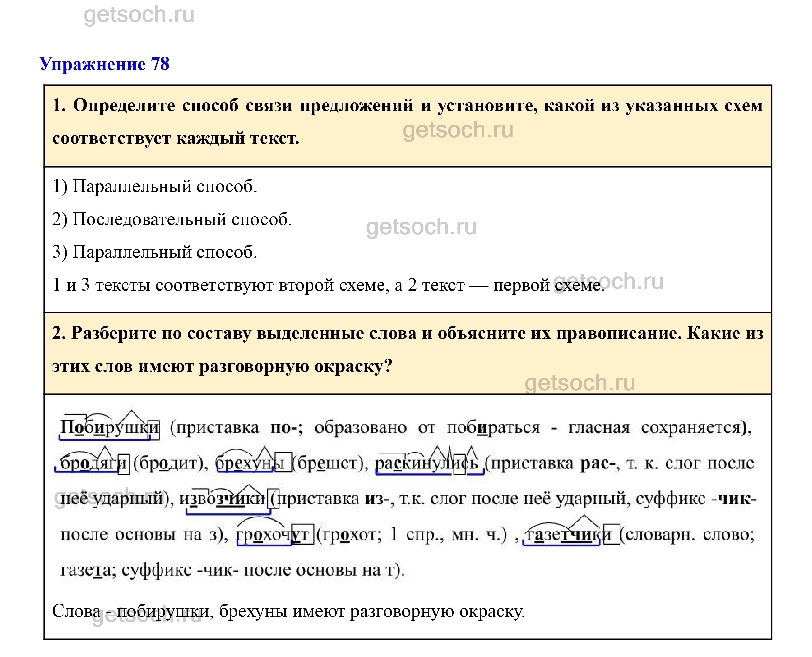
Task: Click the parsed word бродяги
Action: [93, 463]
